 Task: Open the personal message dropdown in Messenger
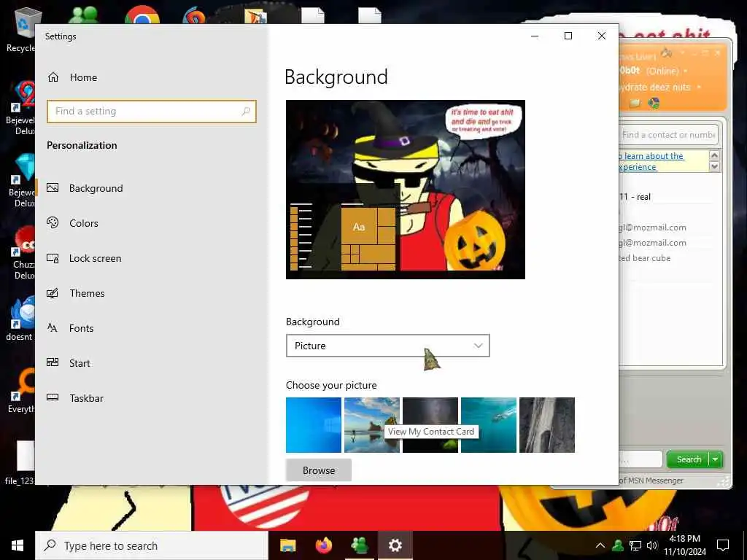699,87
